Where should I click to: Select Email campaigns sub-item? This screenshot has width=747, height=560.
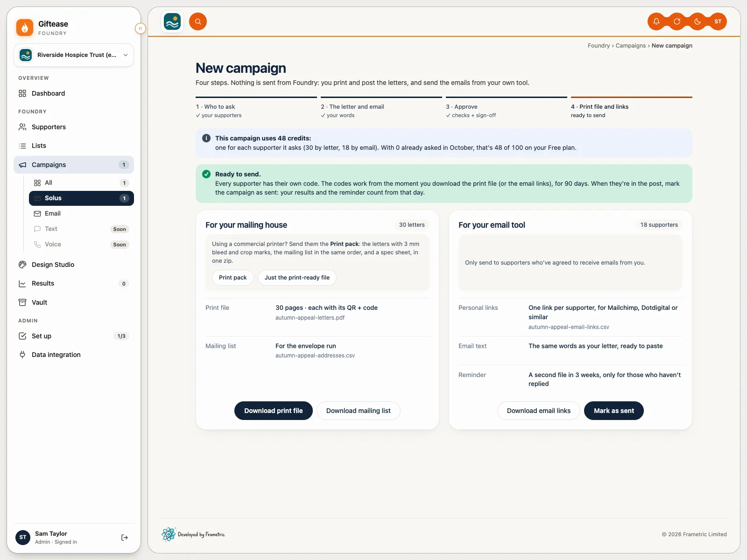tap(81, 214)
